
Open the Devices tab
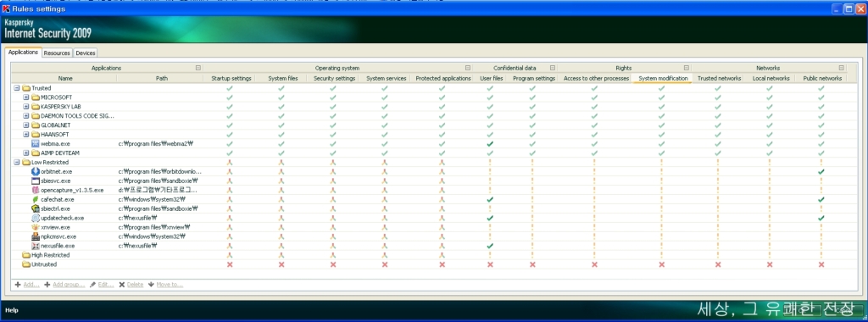(x=86, y=53)
